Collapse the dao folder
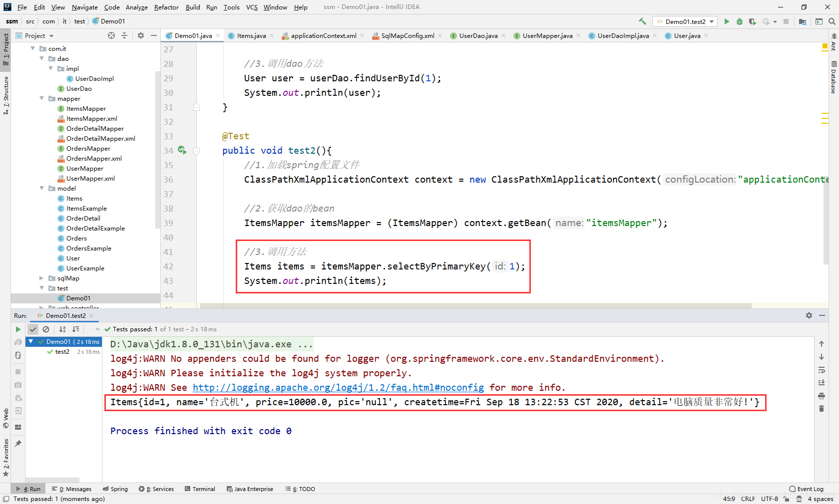The image size is (839, 504). pos(42,58)
